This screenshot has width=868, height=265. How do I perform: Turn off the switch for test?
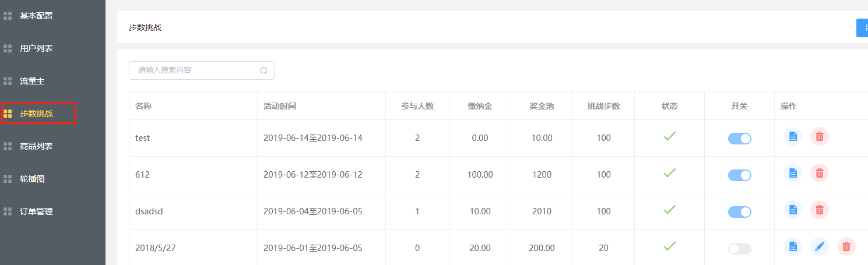point(739,139)
